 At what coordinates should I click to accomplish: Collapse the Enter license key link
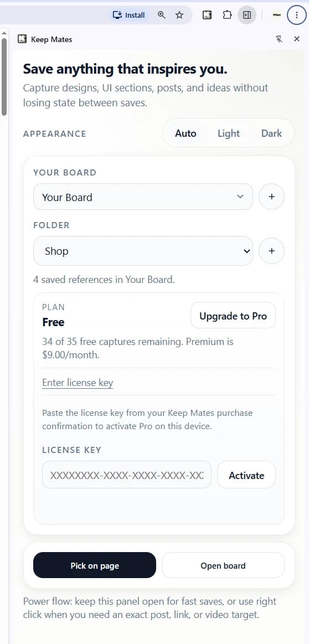(x=78, y=383)
